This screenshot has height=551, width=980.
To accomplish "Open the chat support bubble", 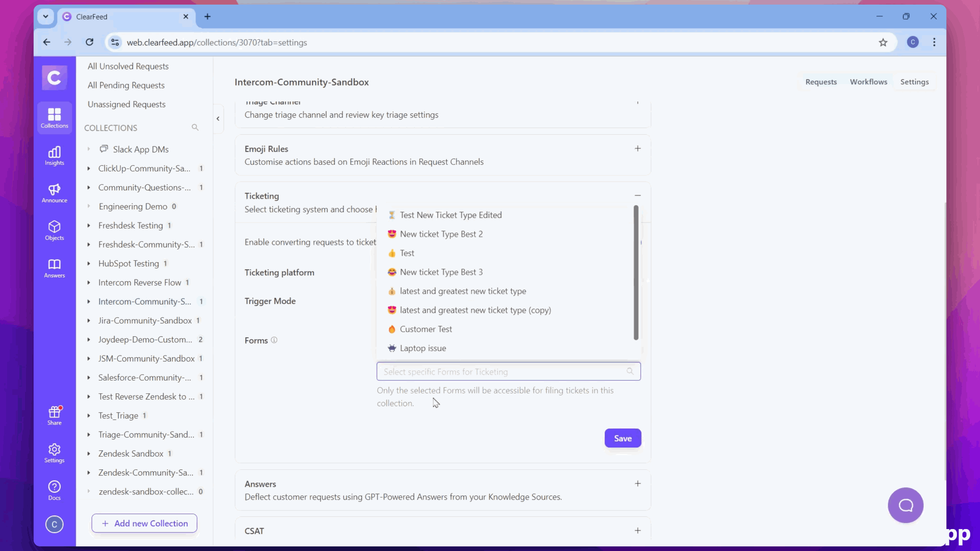I will 905,505.
